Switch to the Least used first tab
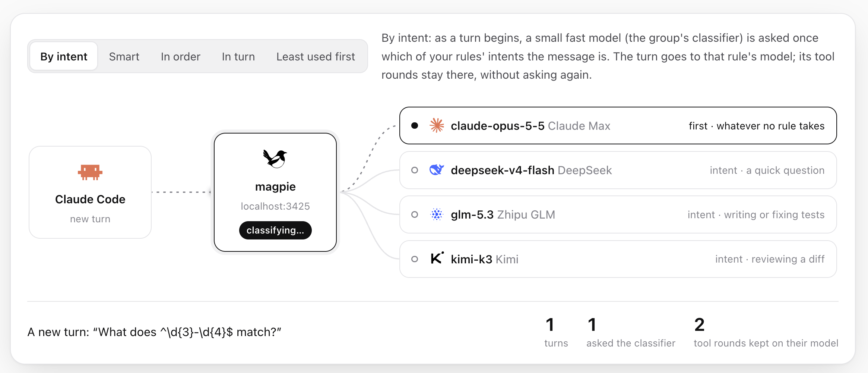Screen dimensions: 868x373 point(316,56)
